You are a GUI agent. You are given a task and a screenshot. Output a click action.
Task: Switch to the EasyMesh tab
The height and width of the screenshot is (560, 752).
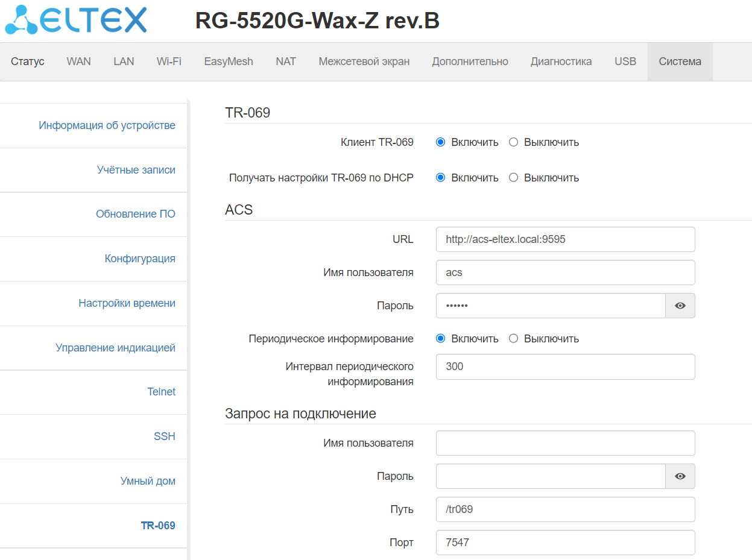[x=229, y=61]
